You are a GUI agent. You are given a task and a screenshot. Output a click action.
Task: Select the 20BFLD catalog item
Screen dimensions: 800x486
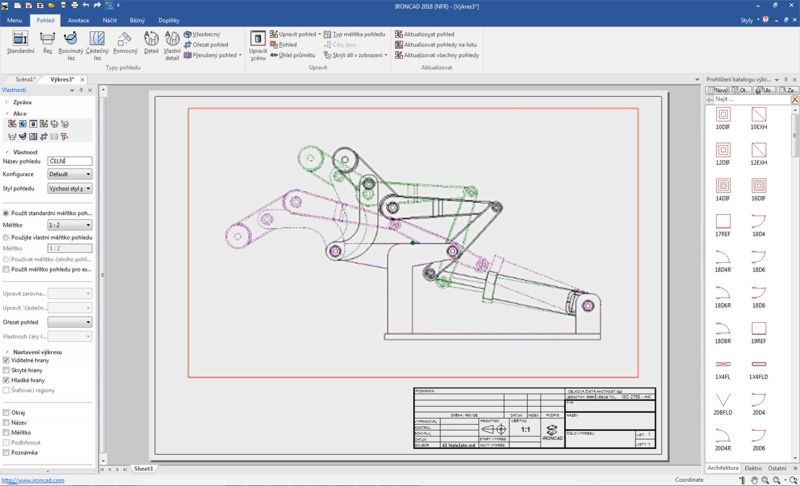coord(722,404)
